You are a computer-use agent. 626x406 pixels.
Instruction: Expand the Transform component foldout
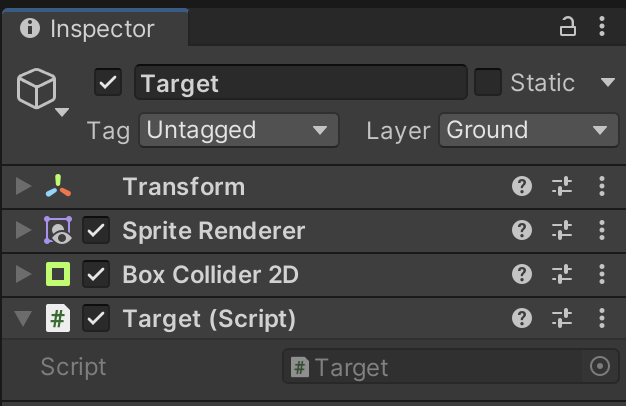(24, 187)
